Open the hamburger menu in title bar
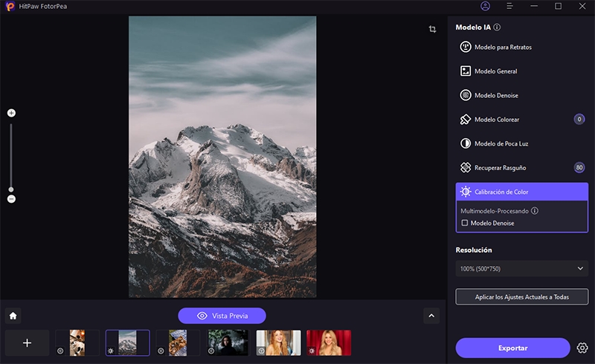Image resolution: width=595 pixels, height=364 pixels. tap(509, 6)
